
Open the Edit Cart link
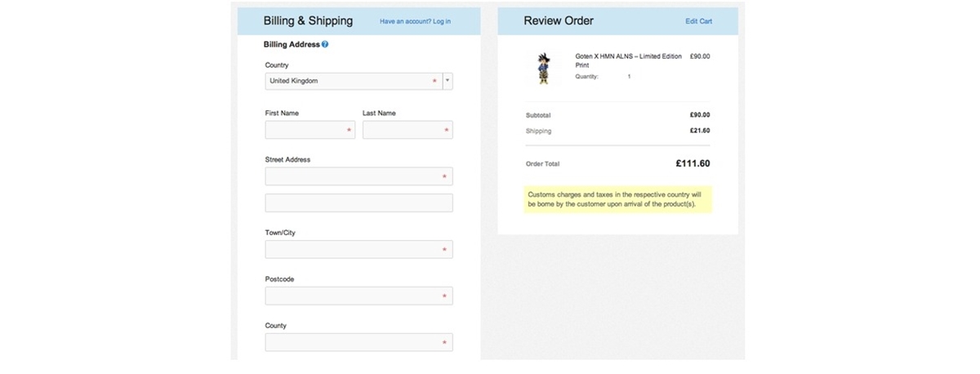pos(698,21)
